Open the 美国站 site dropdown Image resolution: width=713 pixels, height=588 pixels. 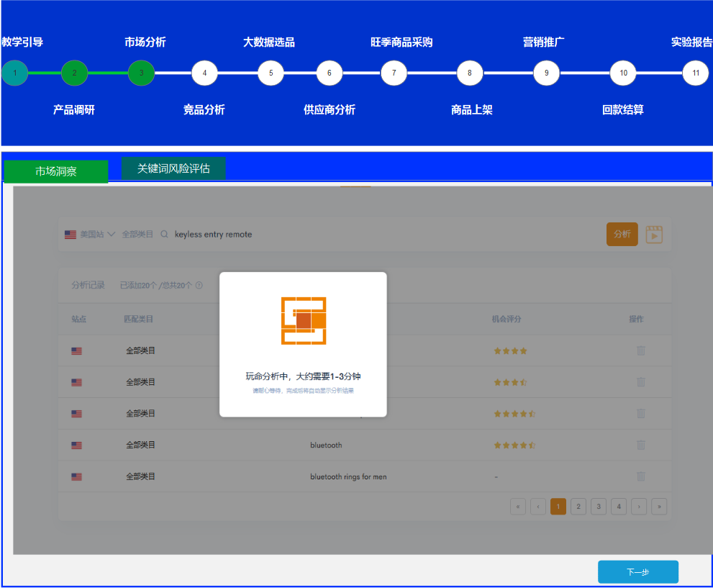click(90, 235)
